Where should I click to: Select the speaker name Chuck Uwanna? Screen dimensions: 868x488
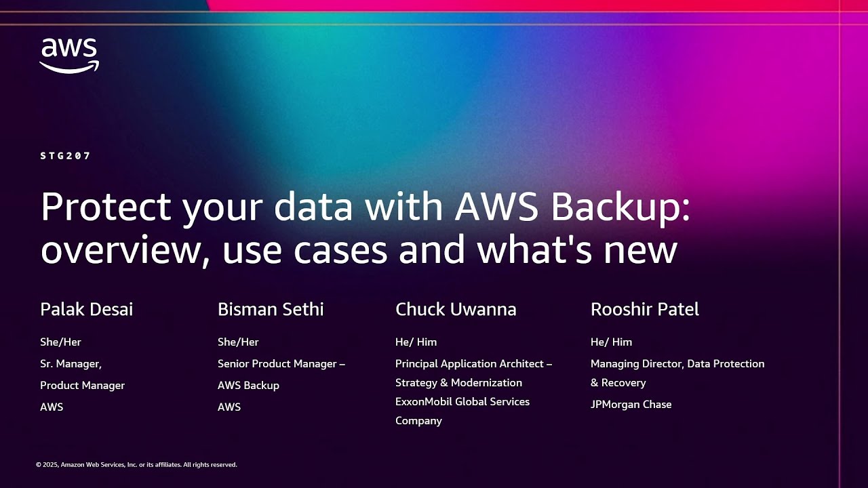[x=456, y=310]
